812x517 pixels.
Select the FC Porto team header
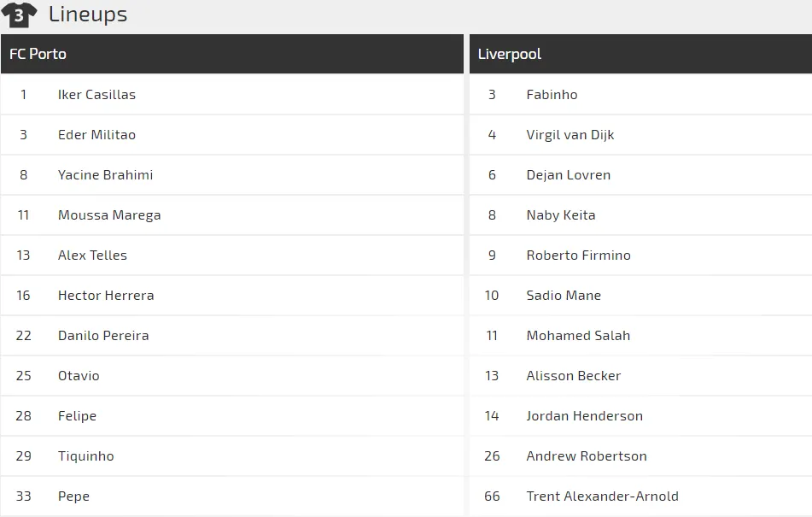coord(38,54)
